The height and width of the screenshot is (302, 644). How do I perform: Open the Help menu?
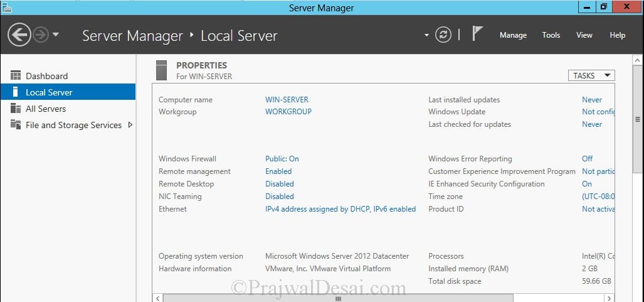[617, 35]
